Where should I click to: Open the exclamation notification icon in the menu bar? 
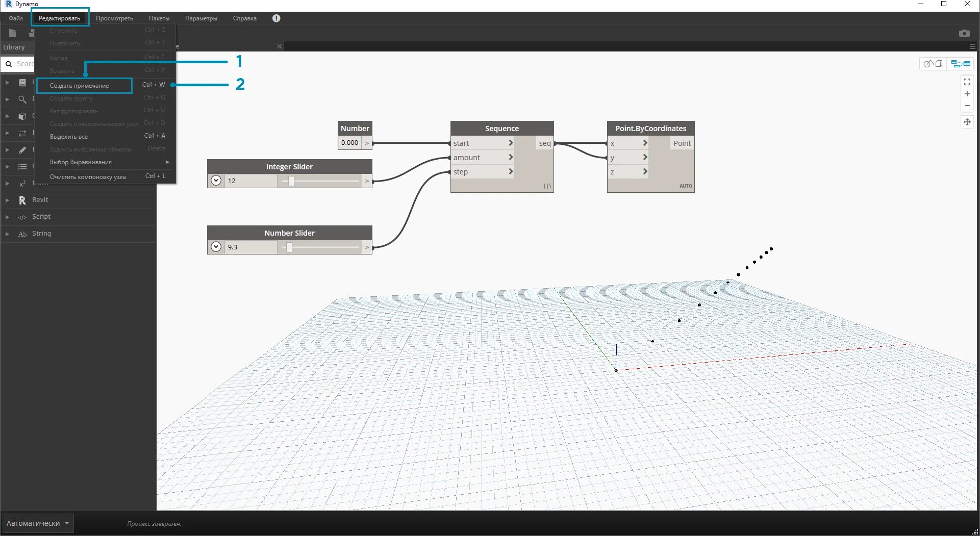click(276, 18)
